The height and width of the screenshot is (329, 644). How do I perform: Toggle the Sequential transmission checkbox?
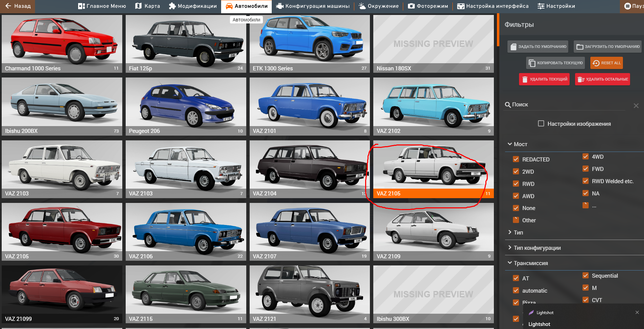[586, 276]
